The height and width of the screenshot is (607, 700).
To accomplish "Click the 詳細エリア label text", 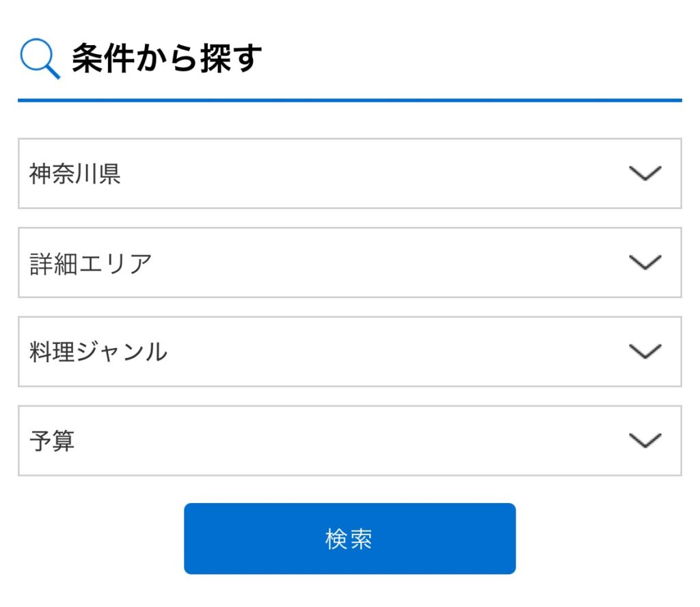I will pyautogui.click(x=91, y=263).
